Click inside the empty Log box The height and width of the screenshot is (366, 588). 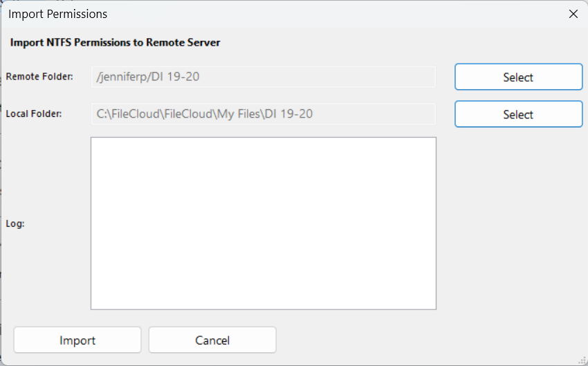263,223
